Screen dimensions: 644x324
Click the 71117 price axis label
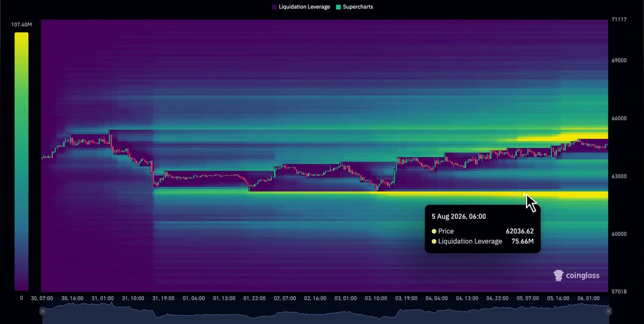pos(619,20)
